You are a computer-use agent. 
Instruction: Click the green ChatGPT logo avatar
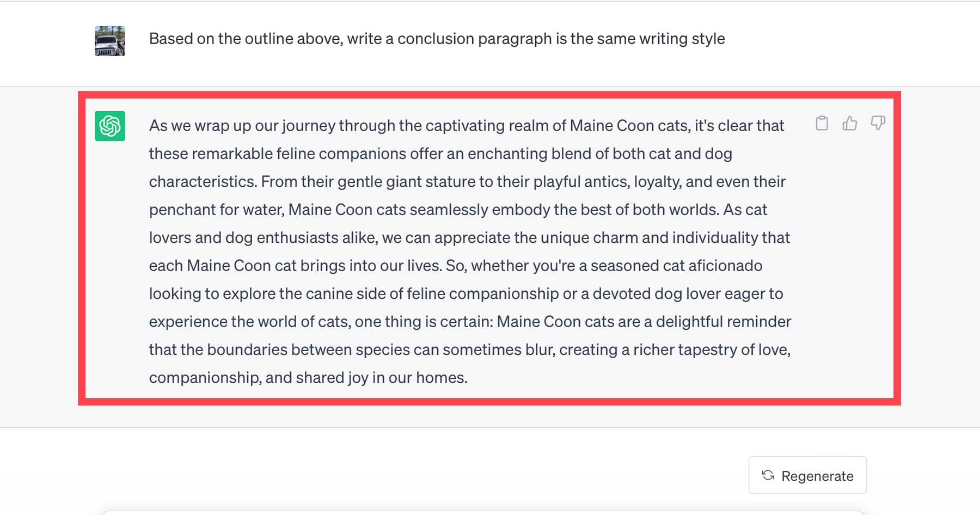click(110, 126)
